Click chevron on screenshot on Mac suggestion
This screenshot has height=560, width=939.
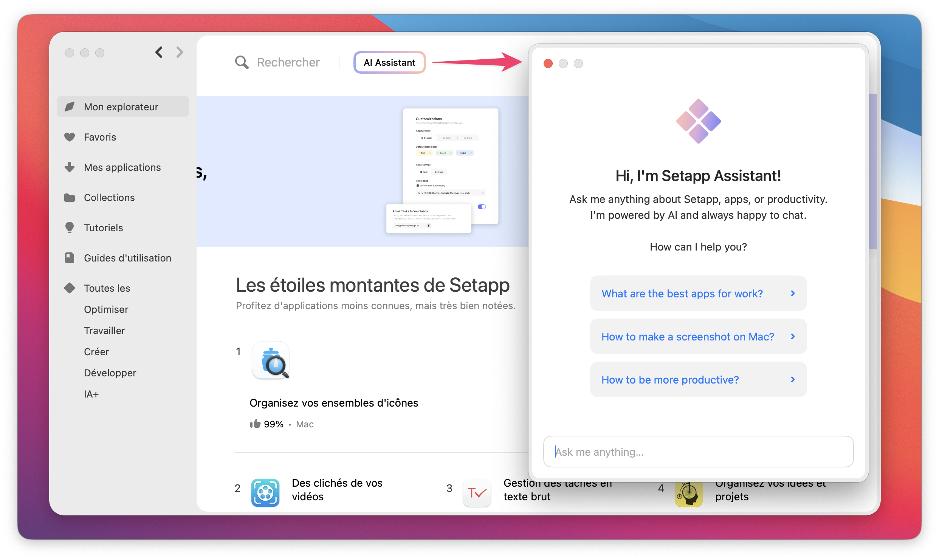(x=793, y=337)
